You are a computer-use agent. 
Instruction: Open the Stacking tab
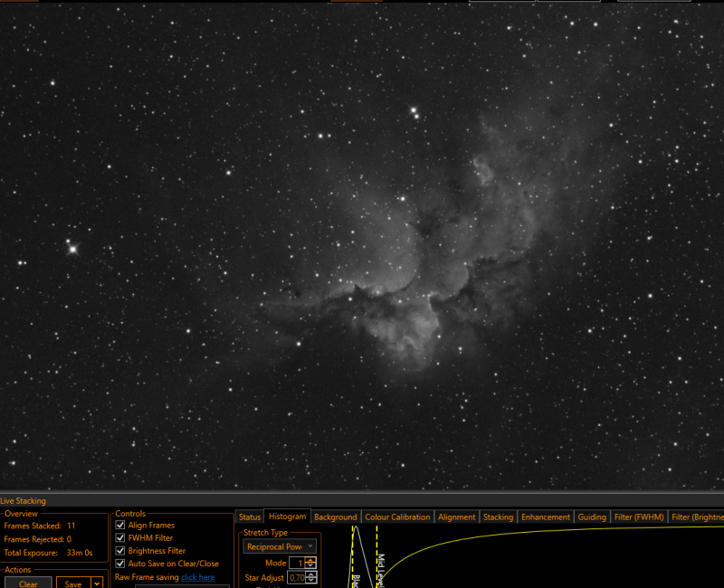coord(499,517)
